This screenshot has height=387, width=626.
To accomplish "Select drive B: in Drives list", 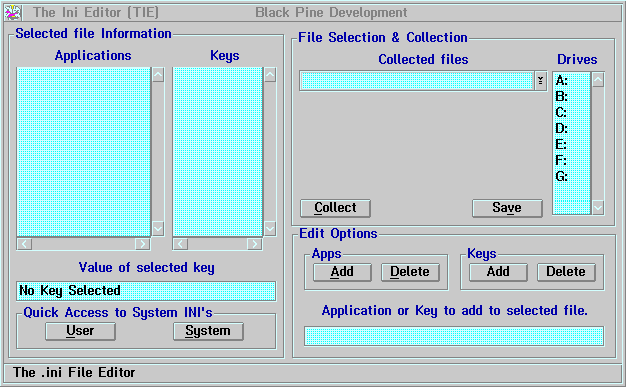I will pos(571,97).
